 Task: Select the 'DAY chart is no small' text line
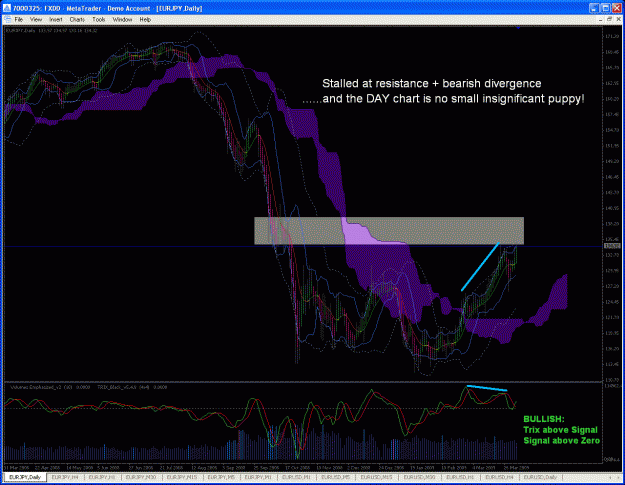point(443,98)
